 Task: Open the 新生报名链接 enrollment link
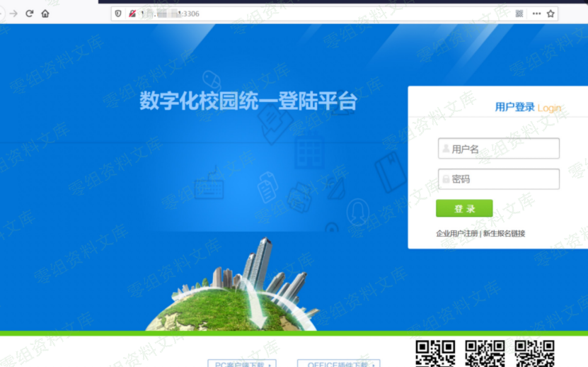tap(504, 233)
